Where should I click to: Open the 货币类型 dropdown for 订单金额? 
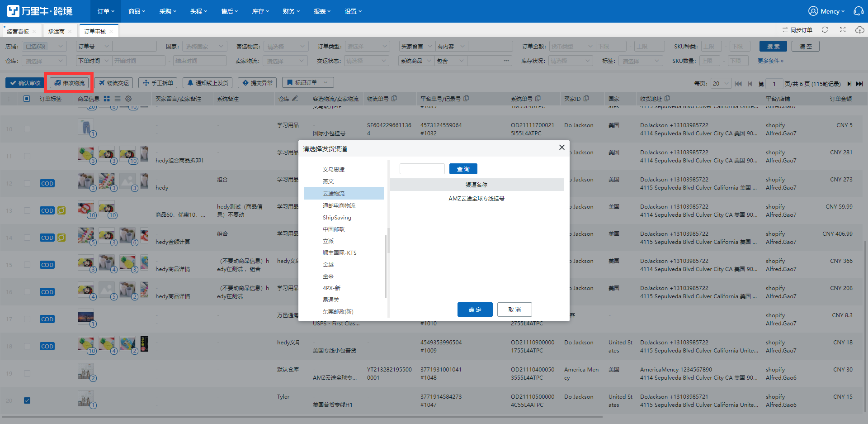[572, 46]
